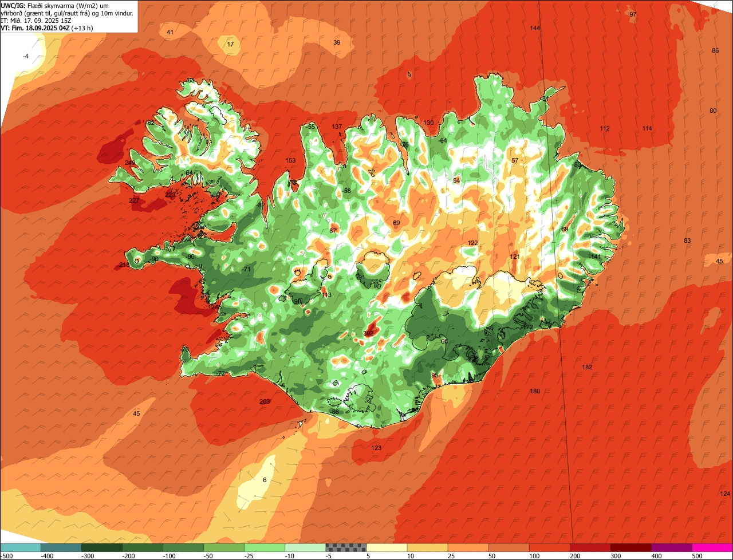Click the 97 value in the top right
Screen dimensions: 733x560
[x=633, y=14]
